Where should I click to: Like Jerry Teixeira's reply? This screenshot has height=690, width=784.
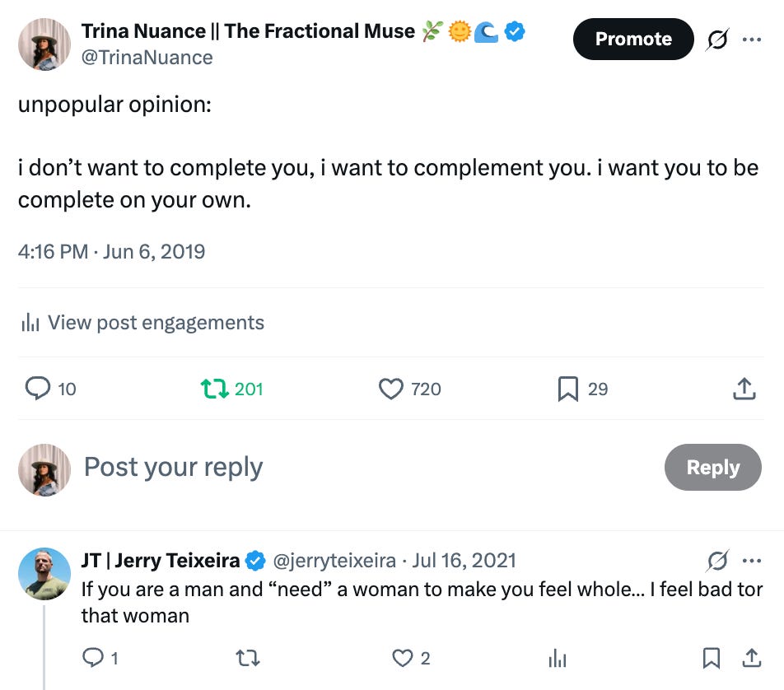(402, 658)
